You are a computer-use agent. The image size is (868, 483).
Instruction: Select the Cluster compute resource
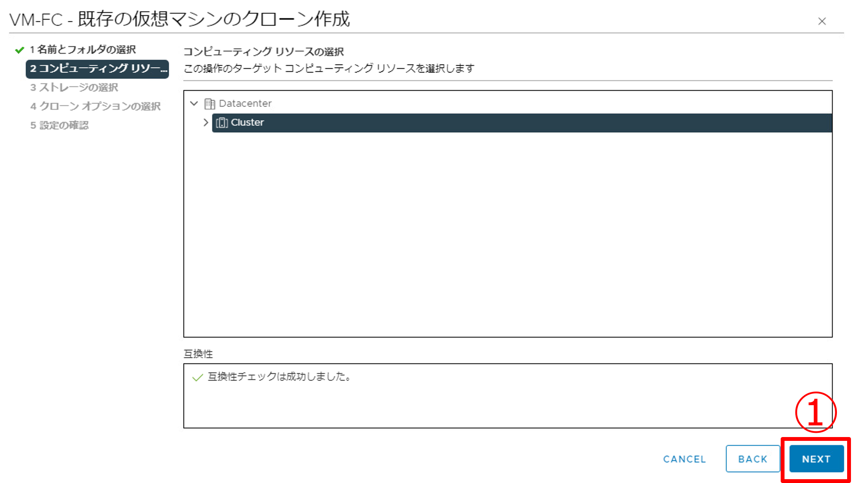click(x=247, y=123)
